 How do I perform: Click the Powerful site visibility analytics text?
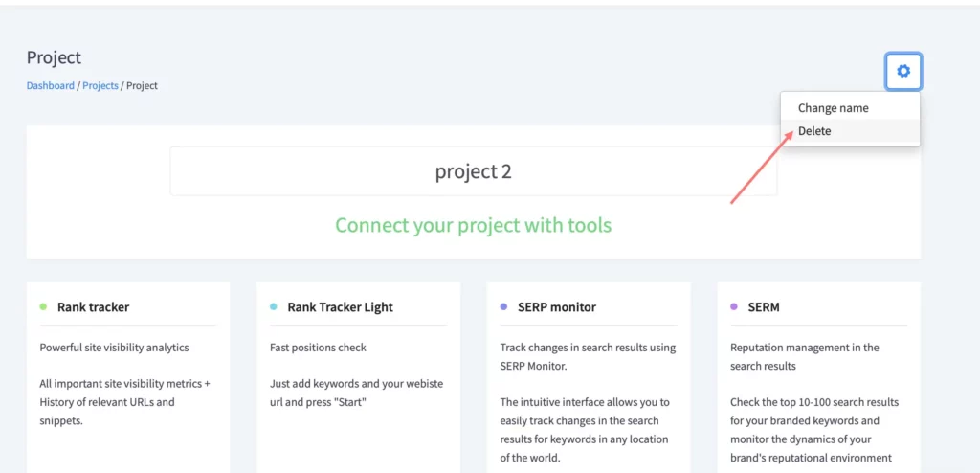[x=114, y=348]
